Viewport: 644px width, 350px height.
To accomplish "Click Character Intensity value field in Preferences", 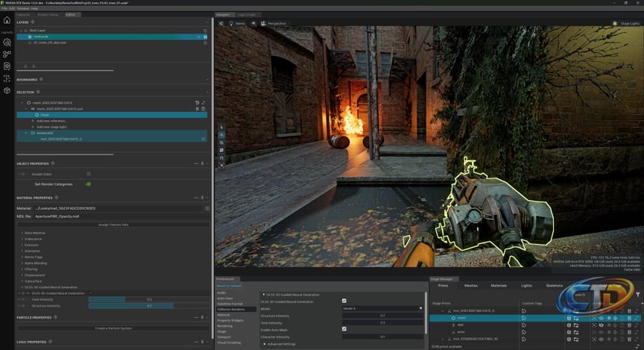I will 382,337.
